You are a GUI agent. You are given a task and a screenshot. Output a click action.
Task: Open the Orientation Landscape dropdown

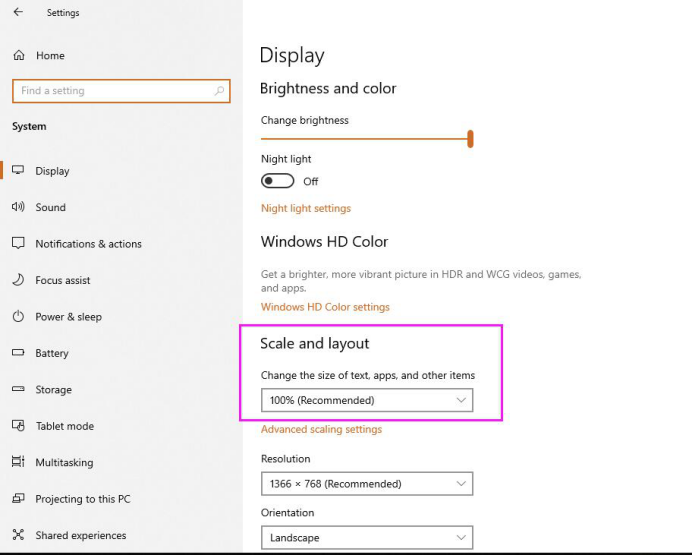366,538
